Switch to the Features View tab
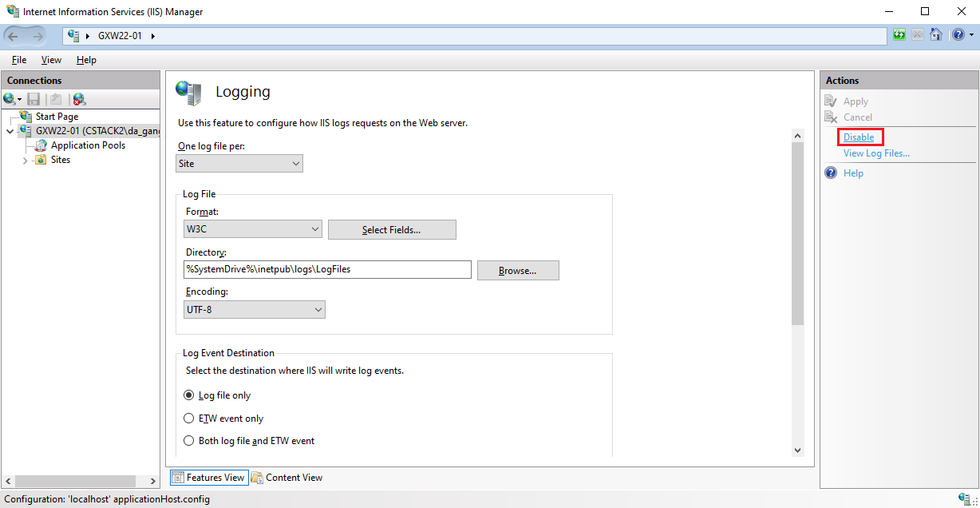The width and height of the screenshot is (980, 508). click(x=207, y=478)
